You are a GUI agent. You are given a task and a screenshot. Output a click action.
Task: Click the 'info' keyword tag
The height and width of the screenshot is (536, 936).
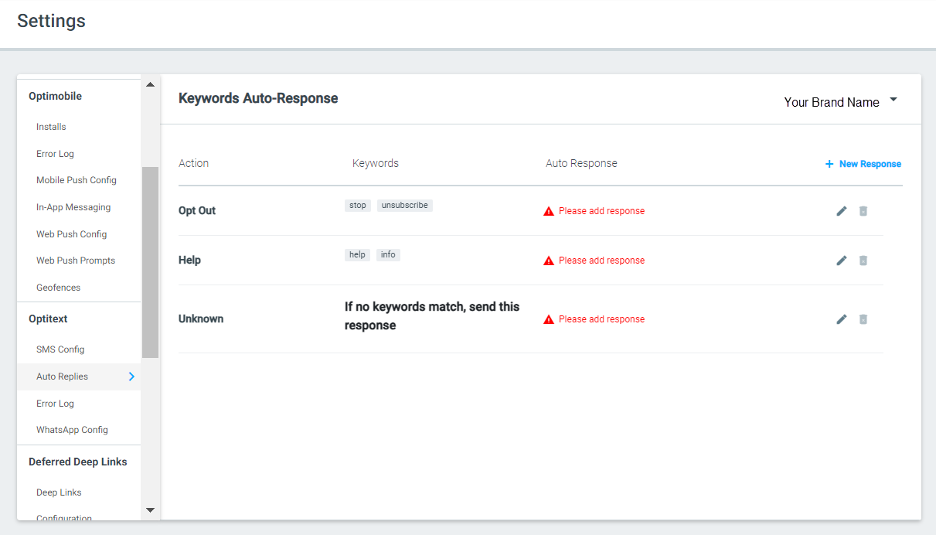[388, 255]
